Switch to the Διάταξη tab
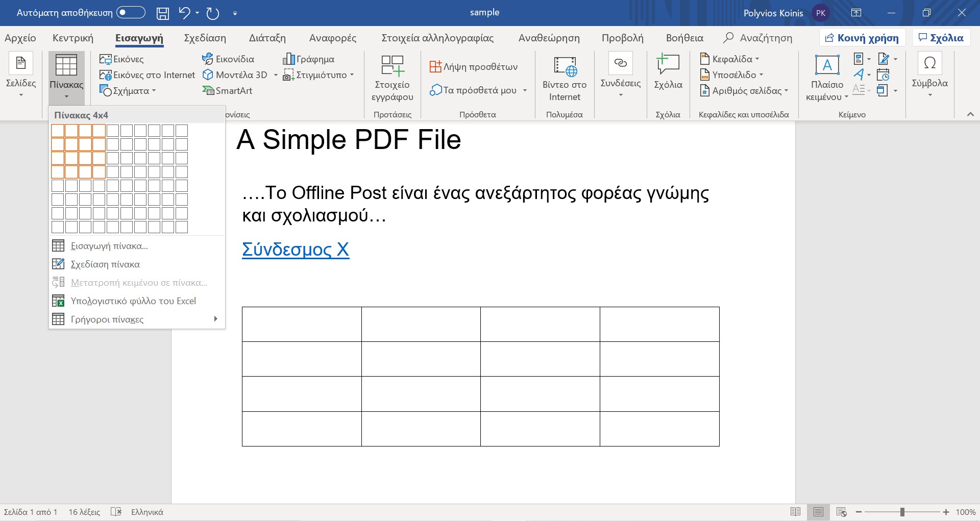Image resolution: width=980 pixels, height=521 pixels. [x=267, y=38]
